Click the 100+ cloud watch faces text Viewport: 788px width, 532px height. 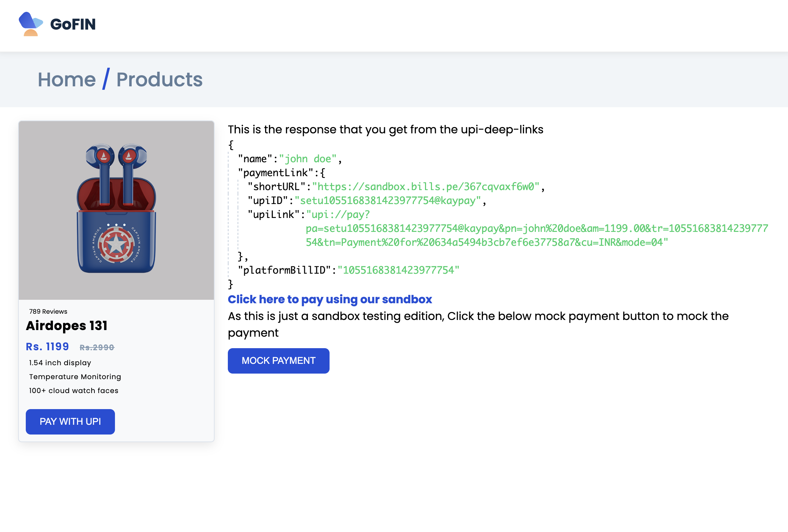pos(73,390)
